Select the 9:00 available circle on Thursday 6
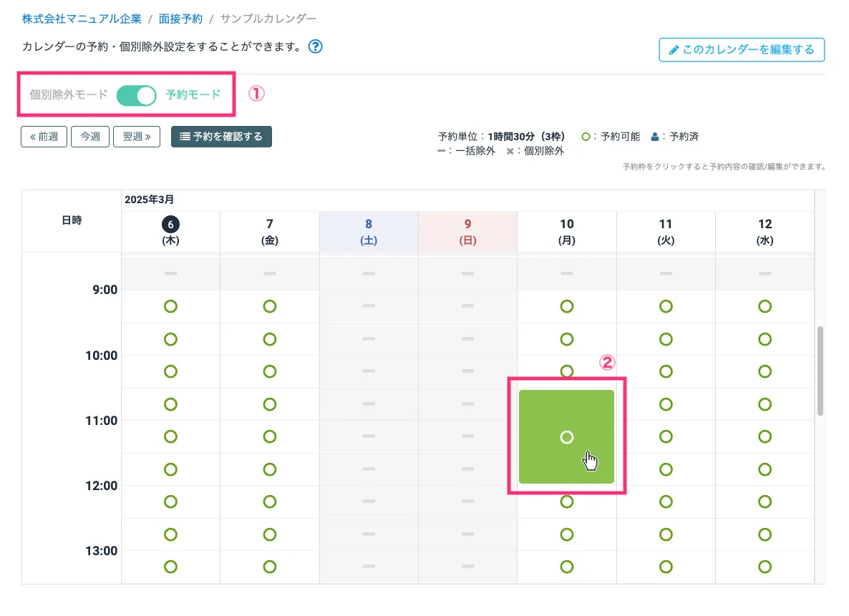This screenshot has height=616, width=849. tap(170, 306)
